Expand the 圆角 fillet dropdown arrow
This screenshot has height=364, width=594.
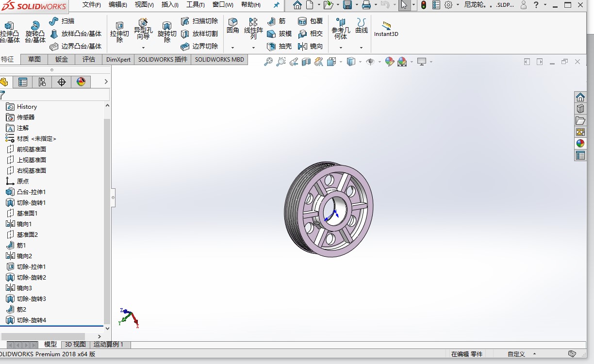click(232, 48)
